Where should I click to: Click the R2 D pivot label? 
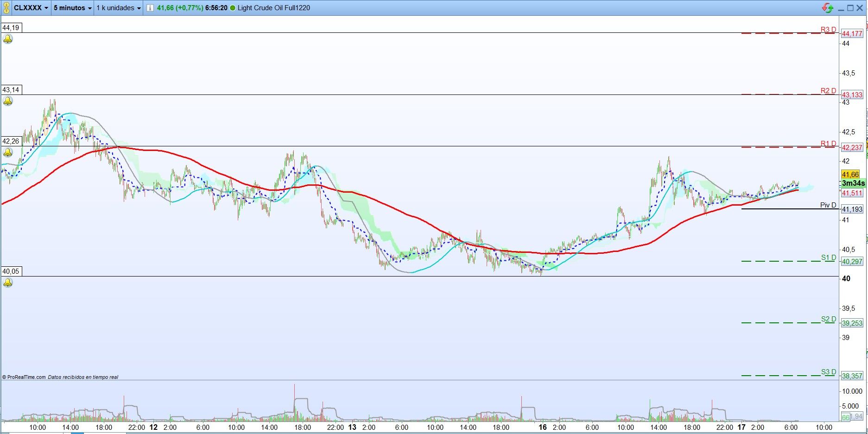[828, 91]
